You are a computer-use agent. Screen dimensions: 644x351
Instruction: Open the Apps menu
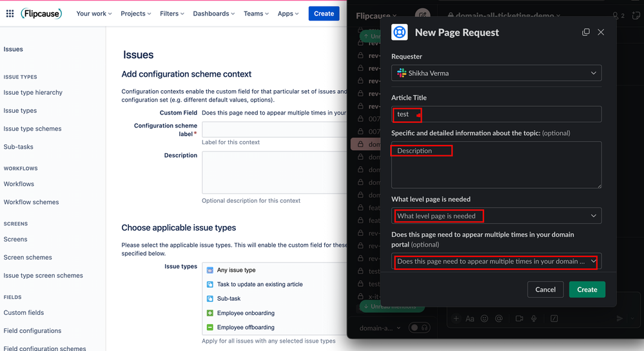[x=288, y=14]
